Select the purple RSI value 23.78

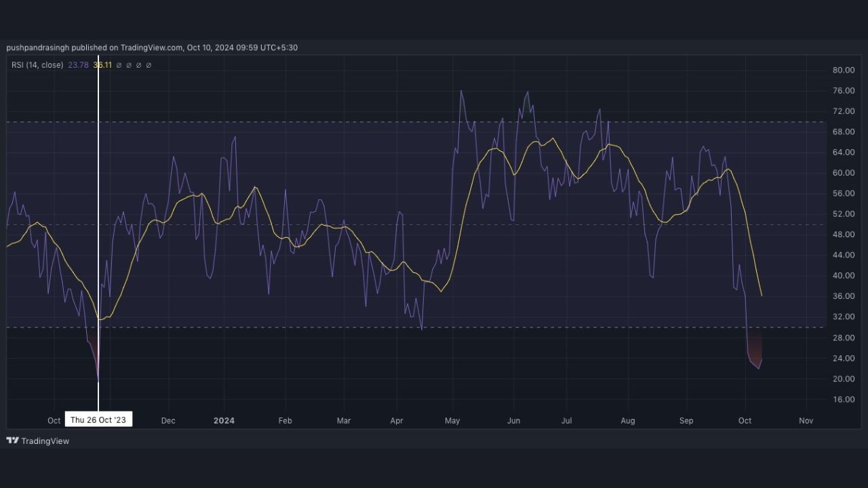pos(78,65)
